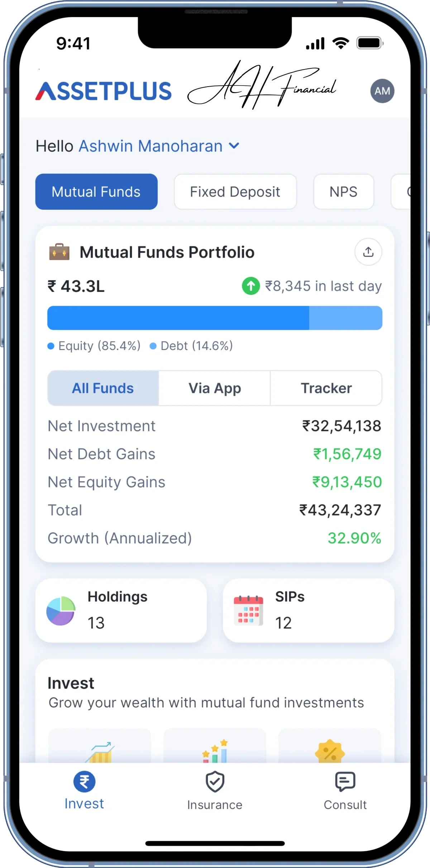The height and width of the screenshot is (868, 430).
Task: Open the Insurance shield icon
Action: click(x=215, y=782)
